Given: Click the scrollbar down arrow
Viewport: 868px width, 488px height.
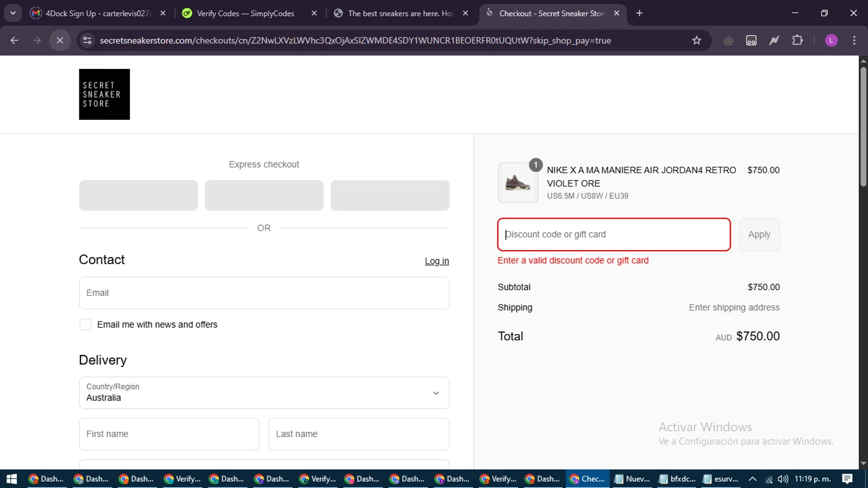Looking at the screenshot, I should (x=863, y=464).
